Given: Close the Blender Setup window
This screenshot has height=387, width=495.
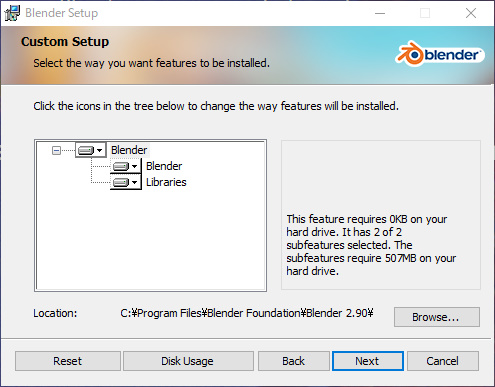Looking at the screenshot, I should (x=471, y=13).
